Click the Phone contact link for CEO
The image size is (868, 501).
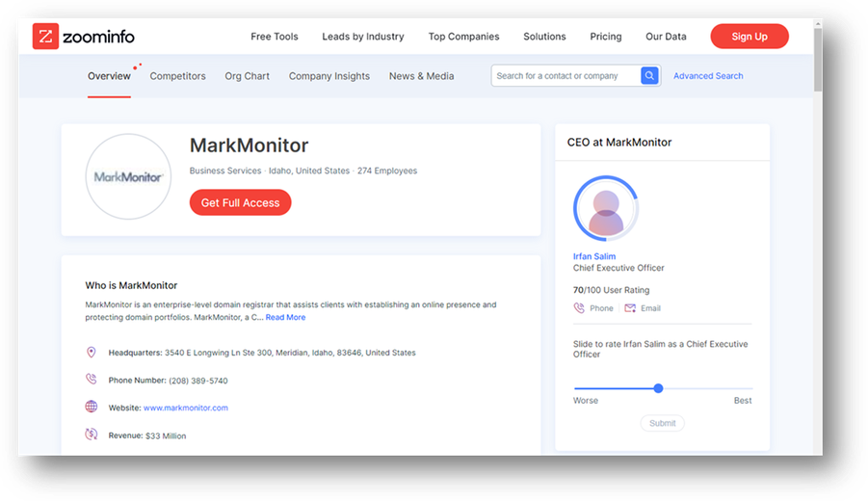click(x=601, y=308)
